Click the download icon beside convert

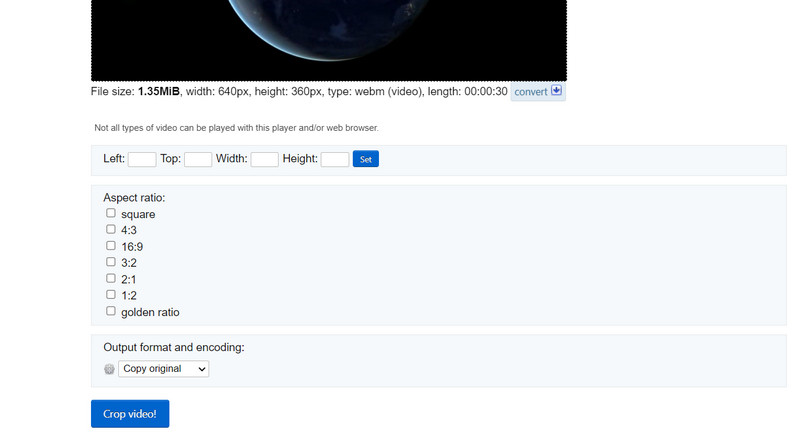click(x=557, y=92)
